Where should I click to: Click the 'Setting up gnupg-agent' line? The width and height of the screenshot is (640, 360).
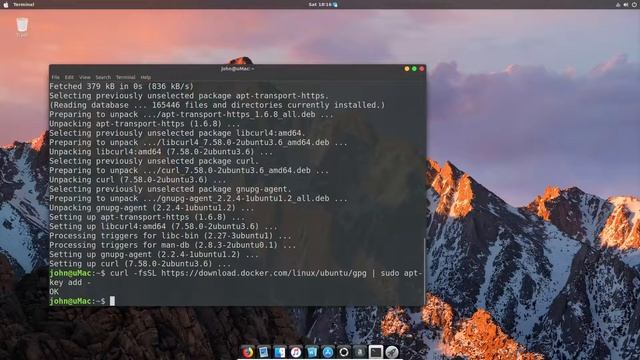point(154,254)
